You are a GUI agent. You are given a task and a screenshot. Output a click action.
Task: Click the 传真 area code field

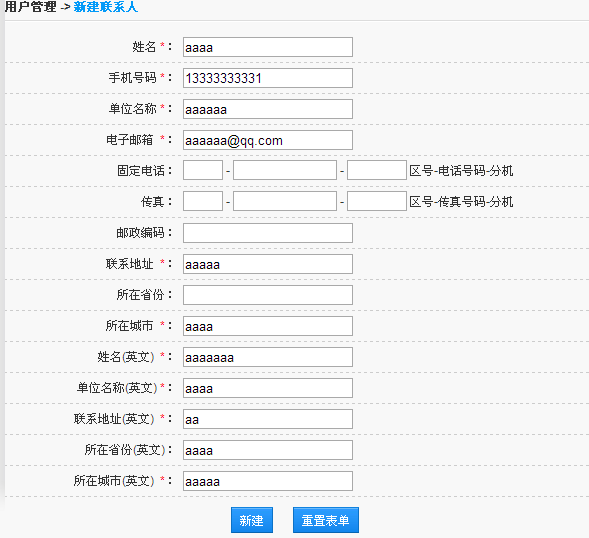tap(203, 201)
